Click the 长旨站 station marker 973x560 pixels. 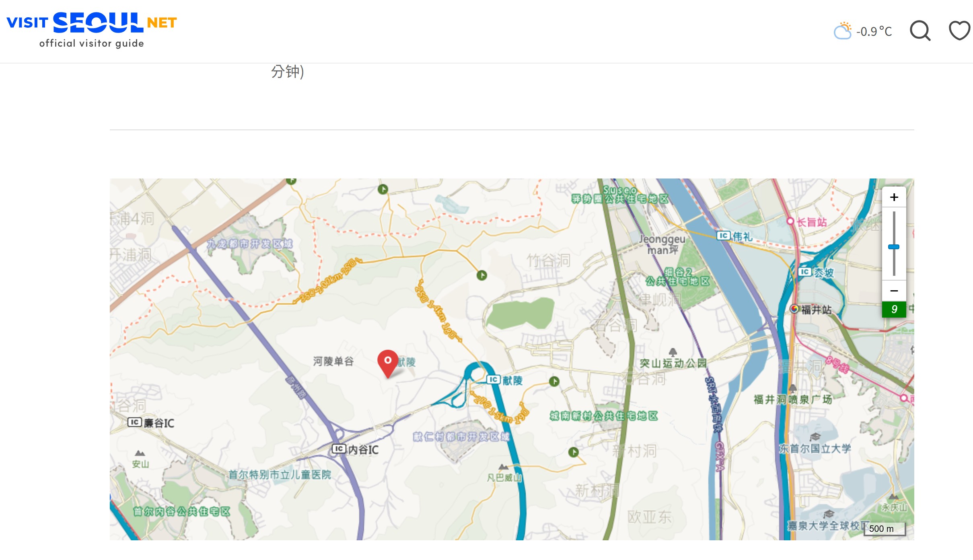(790, 221)
